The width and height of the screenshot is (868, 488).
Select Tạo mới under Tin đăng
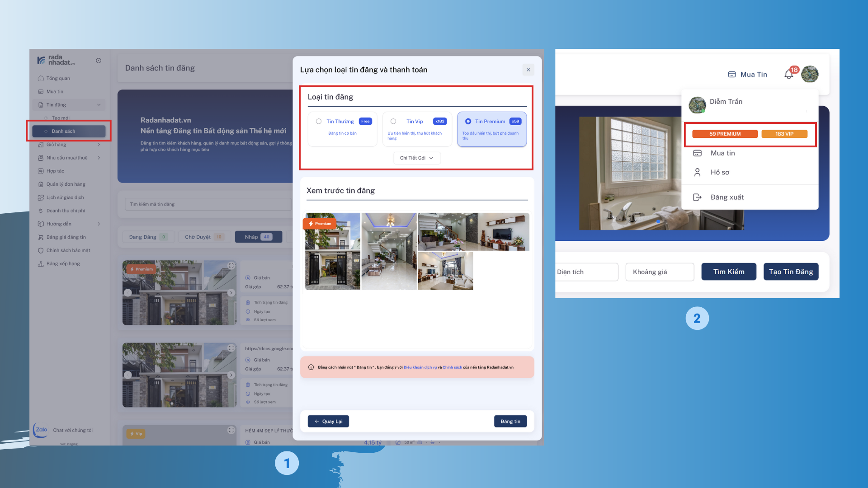60,118
